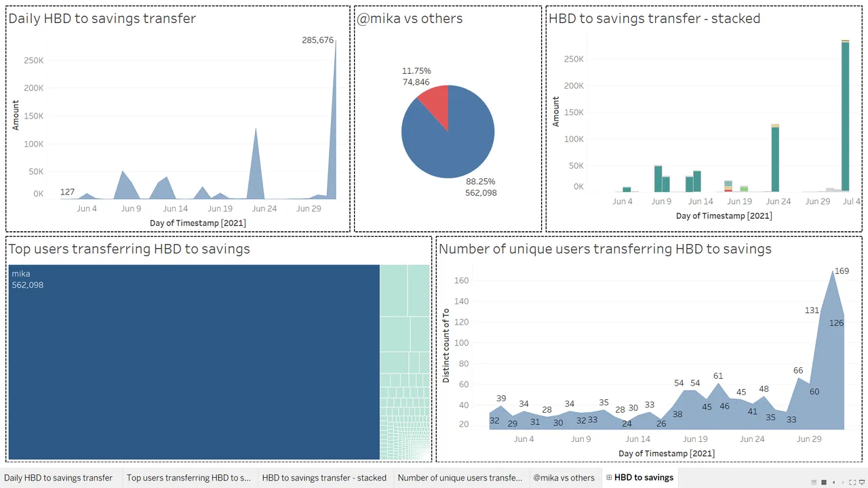Open the Daily HBD to savings transfer tab
868x488 pixels.
tap(58, 478)
